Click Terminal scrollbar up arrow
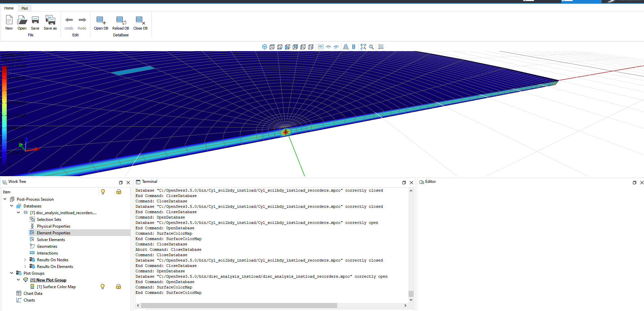Image resolution: width=644 pixels, height=311 pixels. tap(411, 191)
